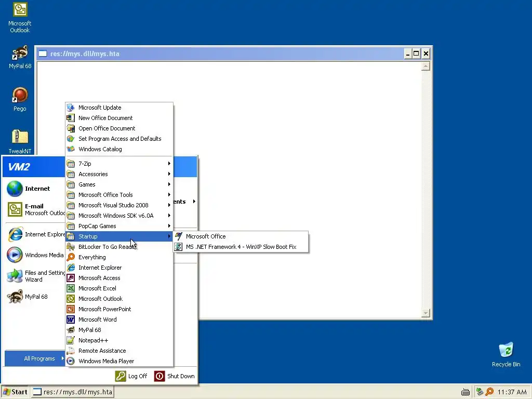Click the Everything search tray icon
The width and height of the screenshot is (532, 399).
[x=489, y=392]
